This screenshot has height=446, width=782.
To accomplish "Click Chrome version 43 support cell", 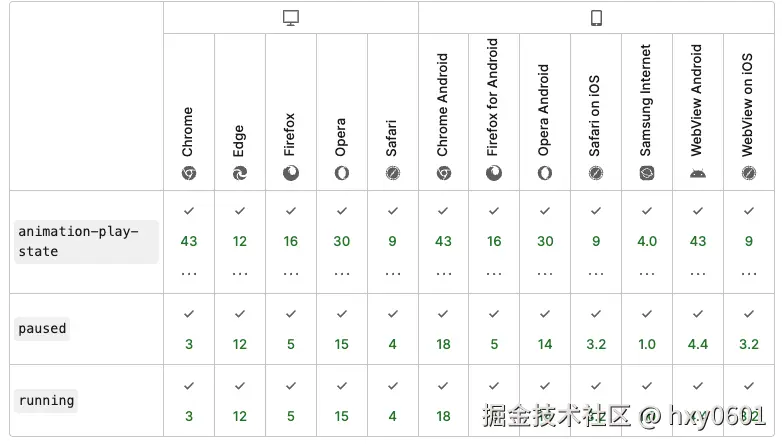I will 189,241.
